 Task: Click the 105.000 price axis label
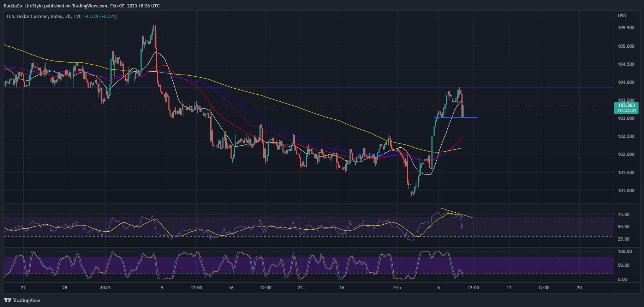pyautogui.click(x=626, y=46)
